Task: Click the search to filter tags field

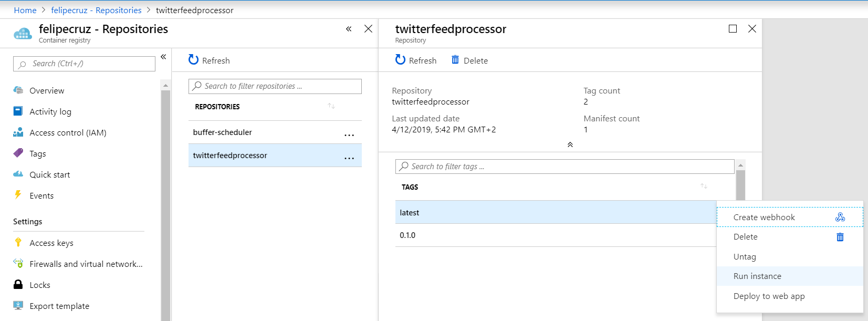Action: tap(564, 167)
